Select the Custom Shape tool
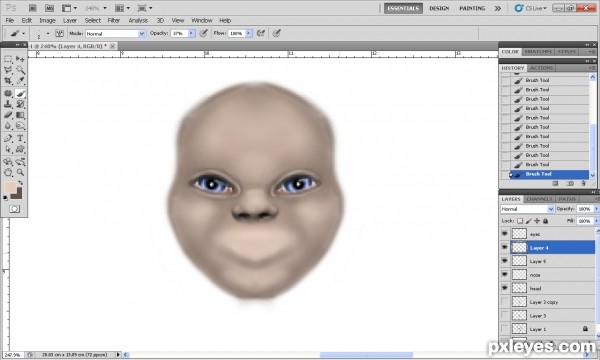The height and width of the screenshot is (360, 600). tap(20, 149)
